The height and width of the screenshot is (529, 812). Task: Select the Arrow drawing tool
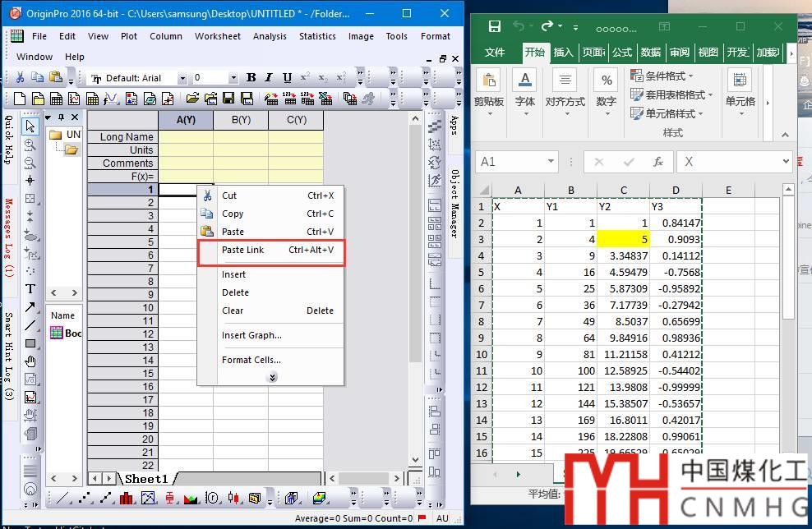coord(30,307)
